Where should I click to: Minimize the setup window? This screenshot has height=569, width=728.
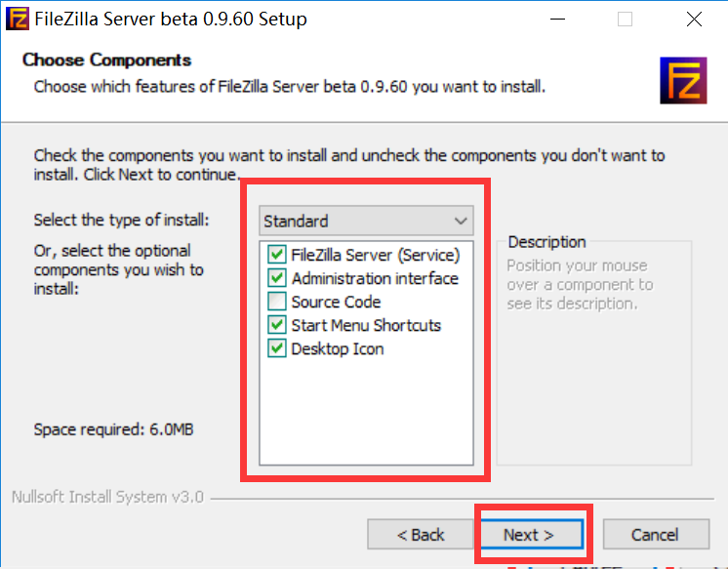point(557,20)
